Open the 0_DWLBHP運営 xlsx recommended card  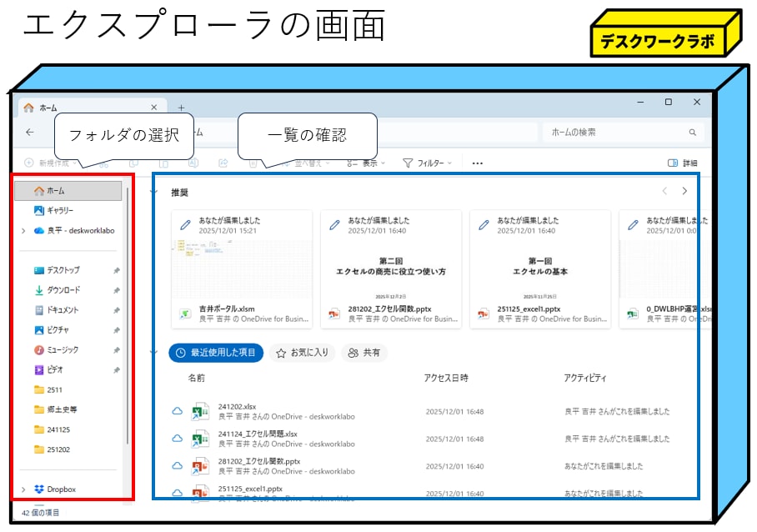[665, 269]
